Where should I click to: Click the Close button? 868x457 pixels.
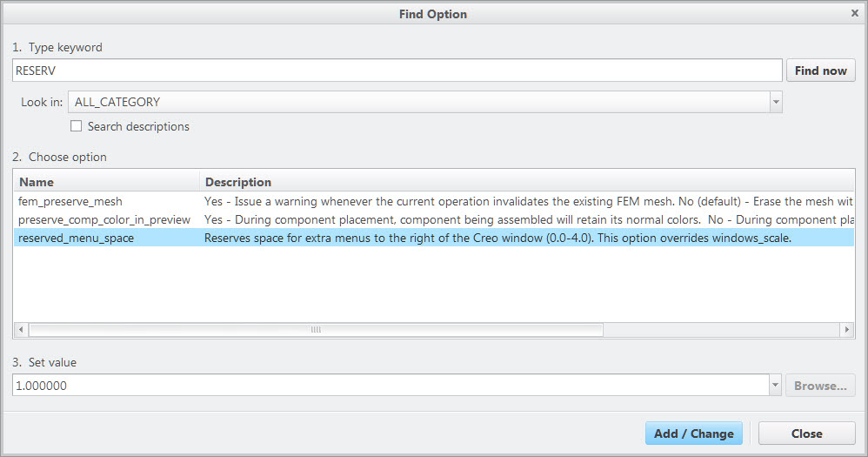pyautogui.click(x=806, y=433)
